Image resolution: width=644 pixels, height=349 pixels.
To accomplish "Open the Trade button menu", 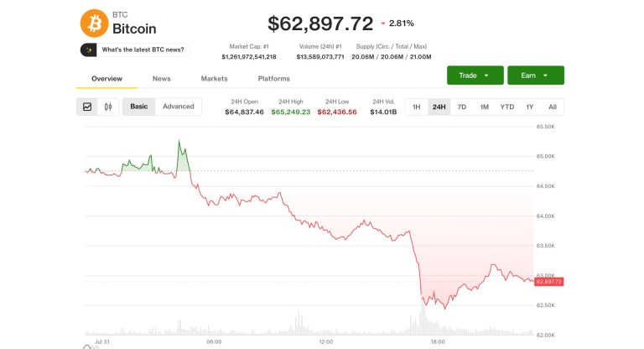I will click(x=475, y=76).
